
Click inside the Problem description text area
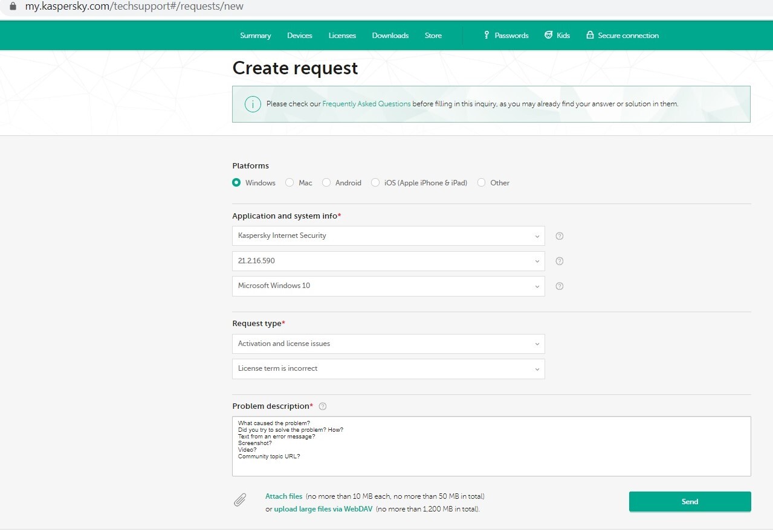tap(491, 446)
